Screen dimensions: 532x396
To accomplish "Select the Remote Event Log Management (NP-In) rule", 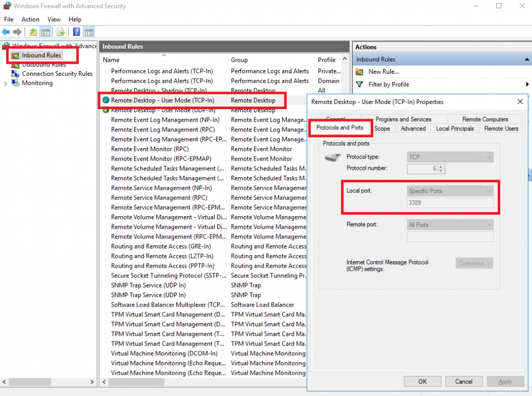I will coord(165,120).
